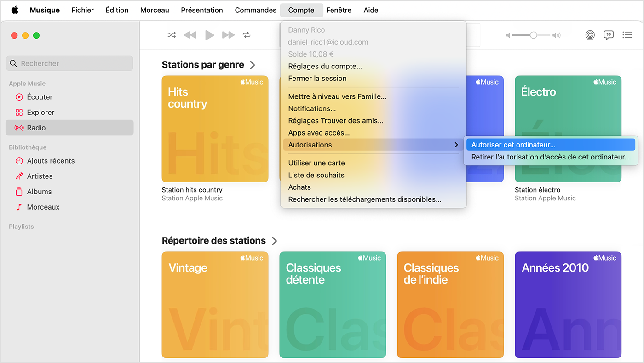Choose Réglages du compte from the menu

click(x=325, y=66)
